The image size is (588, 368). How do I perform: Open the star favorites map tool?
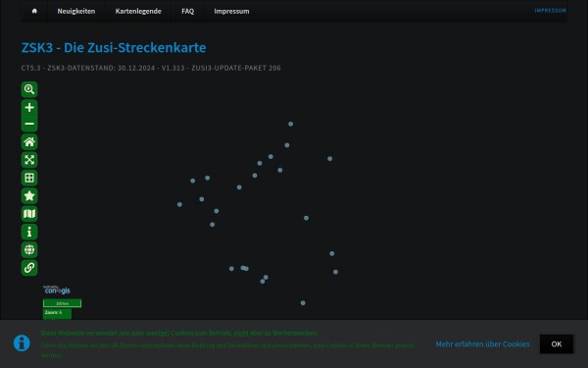[x=29, y=196]
